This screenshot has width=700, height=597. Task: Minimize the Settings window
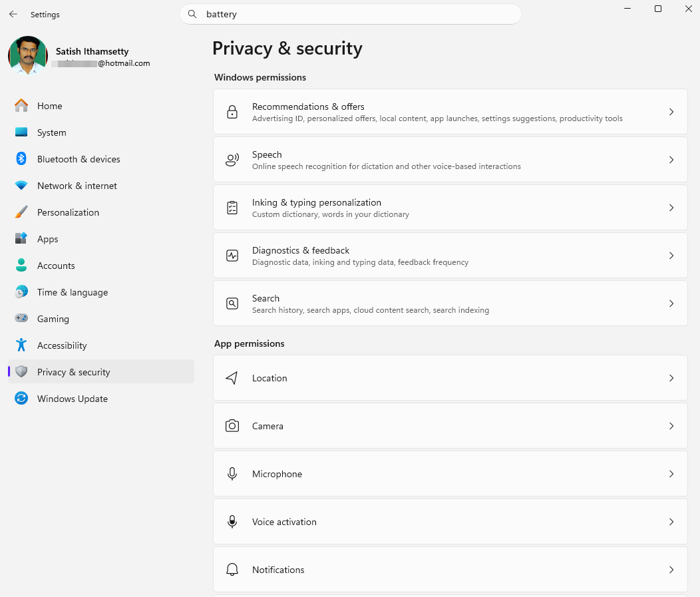click(627, 9)
